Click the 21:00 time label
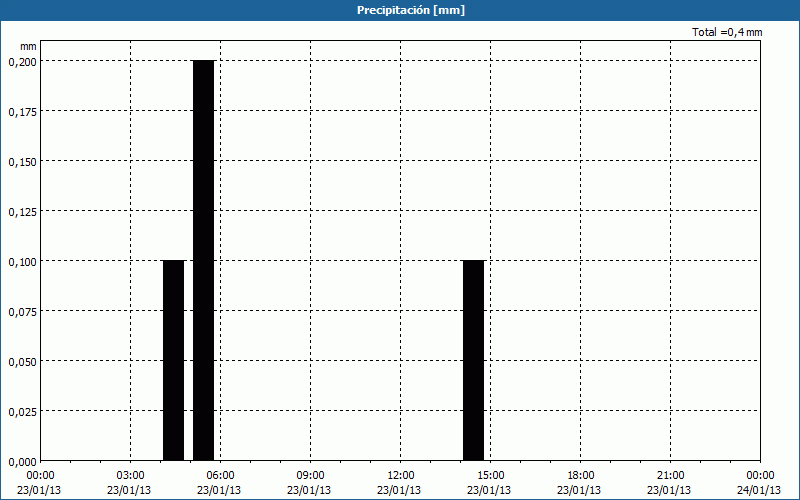 670,476
